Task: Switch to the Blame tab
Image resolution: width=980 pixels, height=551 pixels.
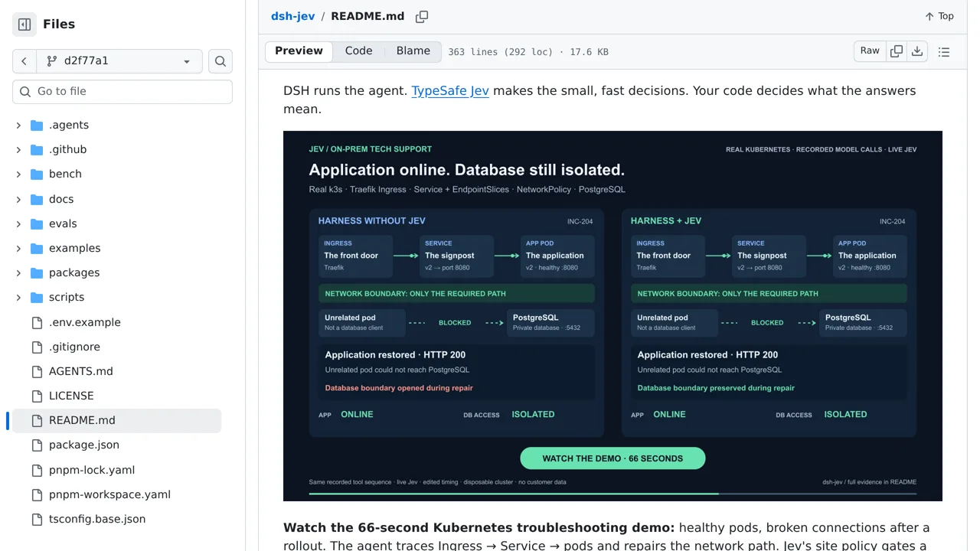Action: [413, 51]
